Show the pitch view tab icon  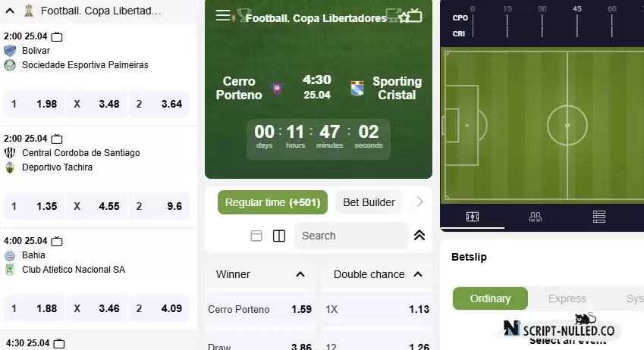point(473,217)
